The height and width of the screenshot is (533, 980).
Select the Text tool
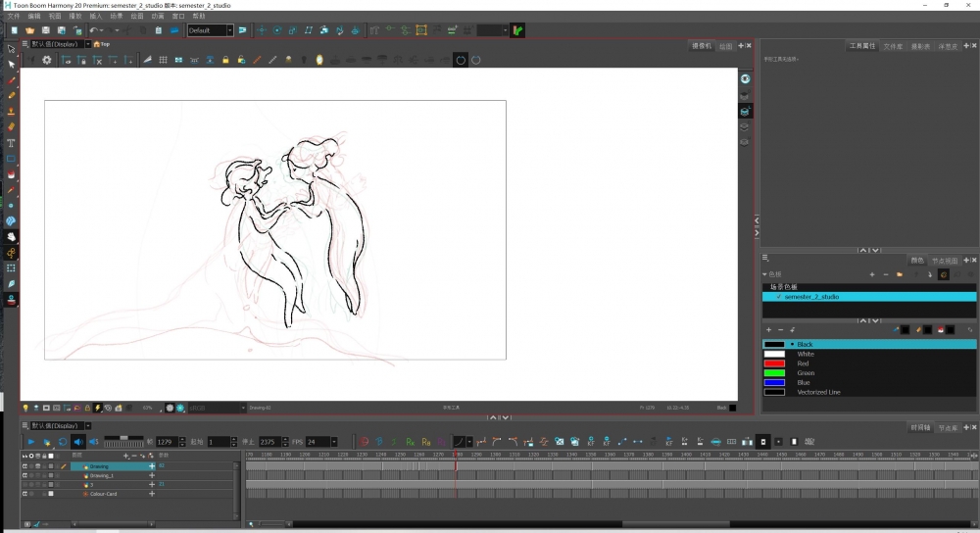[11, 143]
